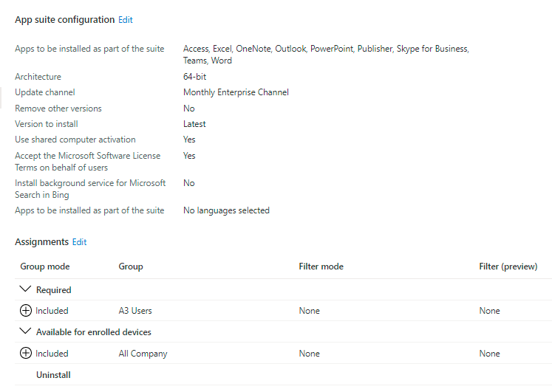Screen dimensions: 552x392
Task: Click the Update channel label
Action: tap(45, 92)
